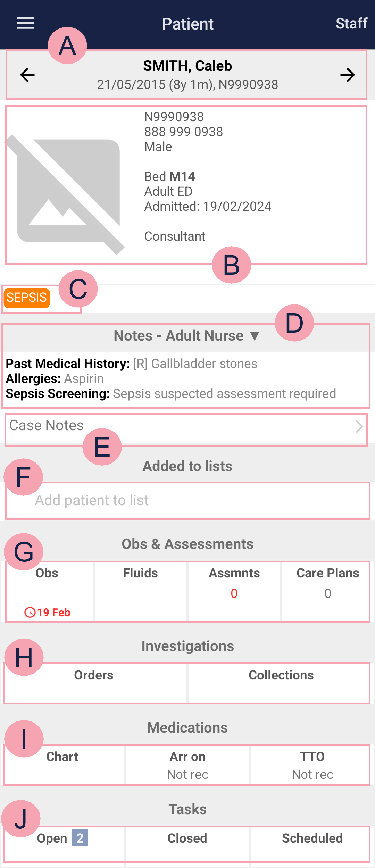Open investigation Collections
Image resolution: width=375 pixels, height=868 pixels.
[281, 682]
